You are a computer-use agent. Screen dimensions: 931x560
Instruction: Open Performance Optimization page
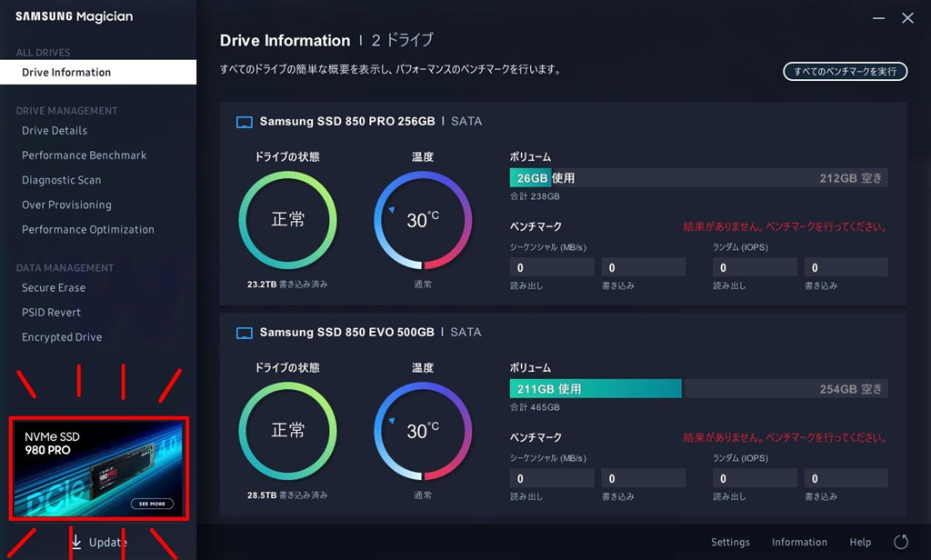pyautogui.click(x=88, y=230)
